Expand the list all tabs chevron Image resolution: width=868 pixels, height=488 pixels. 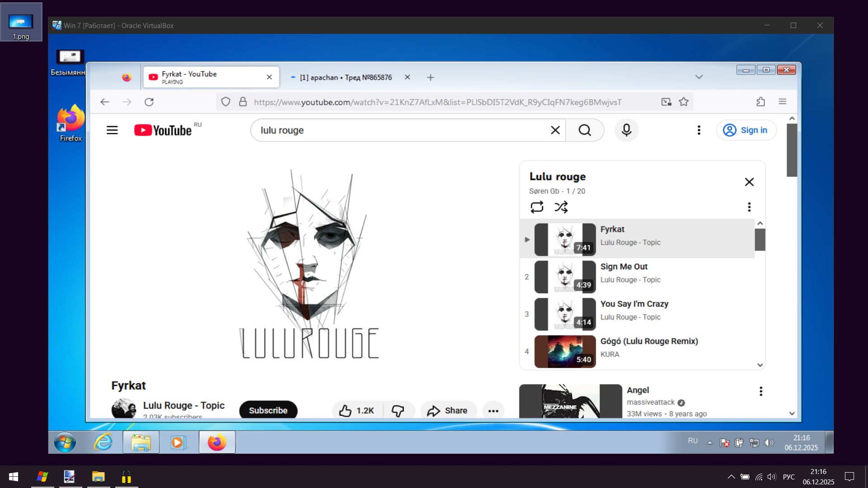pyautogui.click(x=699, y=77)
